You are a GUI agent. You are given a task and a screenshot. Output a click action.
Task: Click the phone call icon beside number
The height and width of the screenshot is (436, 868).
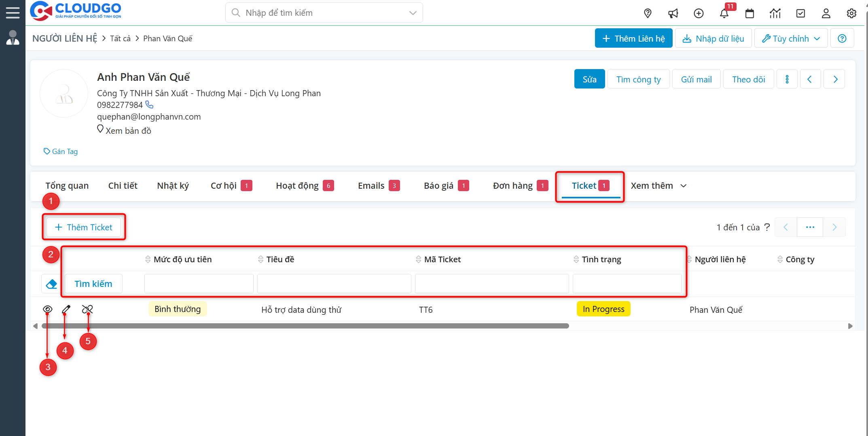[x=150, y=105]
